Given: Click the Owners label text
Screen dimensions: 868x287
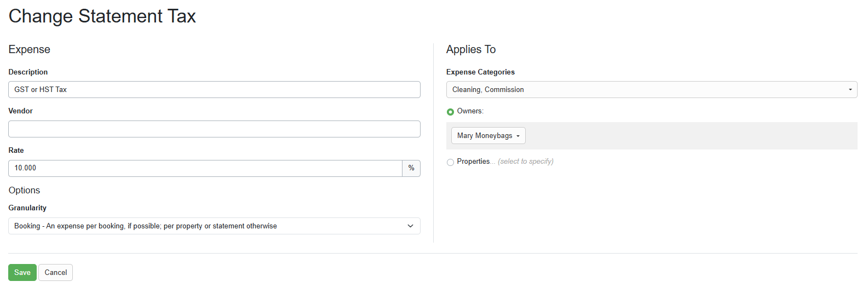Looking at the screenshot, I should [470, 111].
